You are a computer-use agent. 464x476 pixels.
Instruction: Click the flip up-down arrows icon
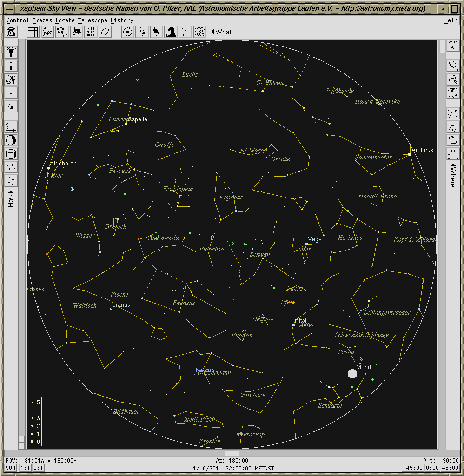[11, 181]
